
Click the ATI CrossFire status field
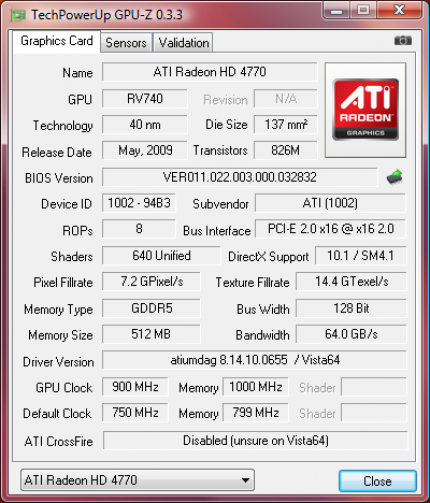255,441
